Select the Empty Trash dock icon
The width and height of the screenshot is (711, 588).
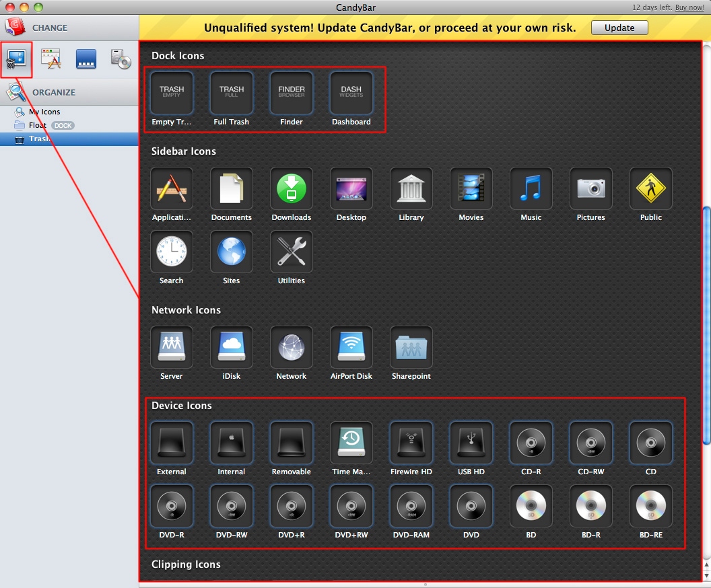[x=172, y=93]
